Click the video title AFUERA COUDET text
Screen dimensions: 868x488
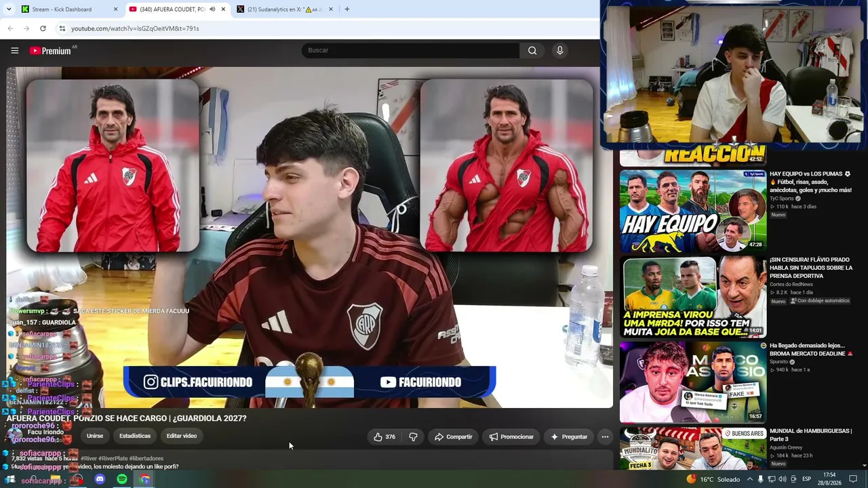point(126,418)
